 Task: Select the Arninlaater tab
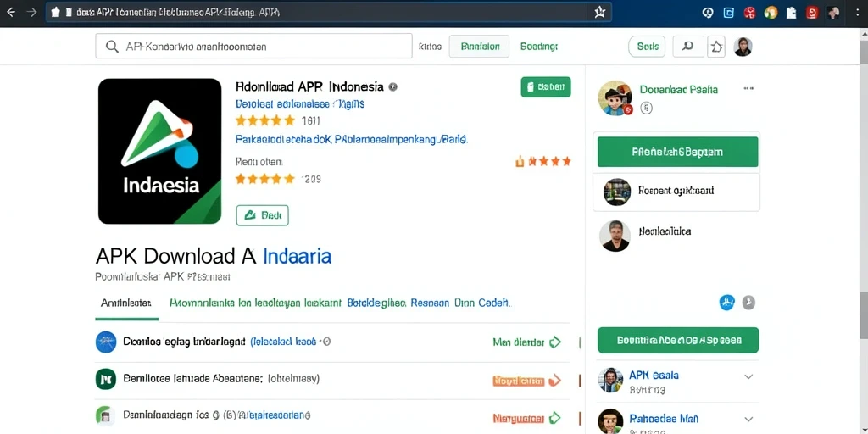click(x=126, y=303)
